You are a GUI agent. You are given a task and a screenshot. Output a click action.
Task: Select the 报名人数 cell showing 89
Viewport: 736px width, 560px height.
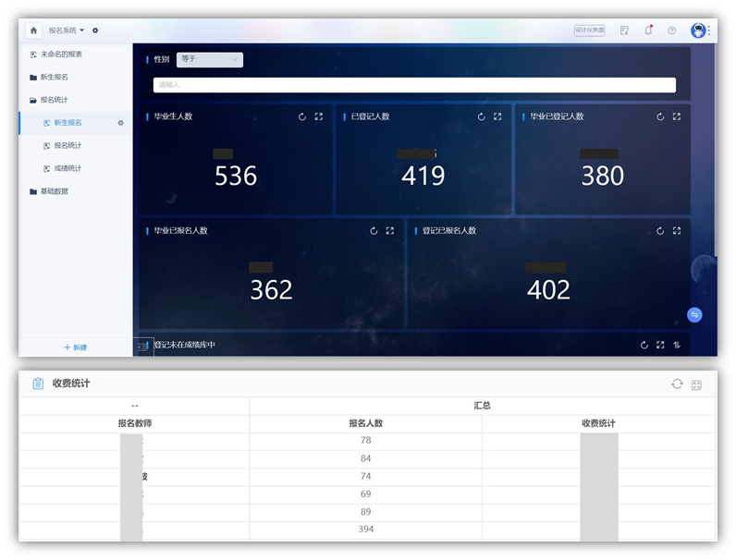[365, 512]
